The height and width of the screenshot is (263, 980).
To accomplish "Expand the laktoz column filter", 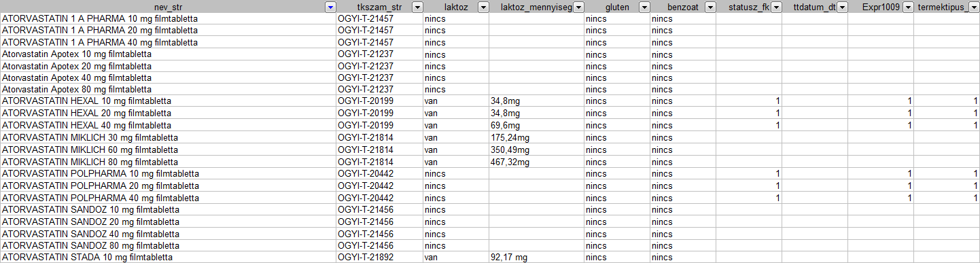I will point(483,7).
